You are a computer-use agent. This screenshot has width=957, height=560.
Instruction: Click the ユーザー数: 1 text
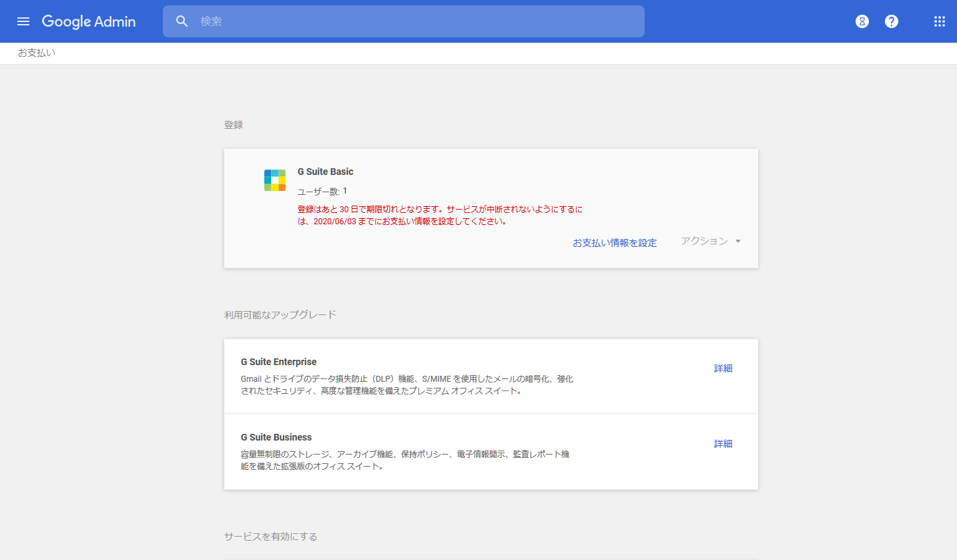click(322, 192)
